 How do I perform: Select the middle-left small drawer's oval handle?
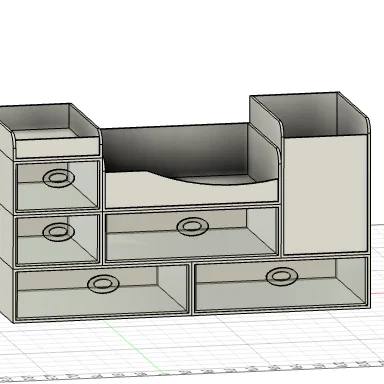(59, 231)
